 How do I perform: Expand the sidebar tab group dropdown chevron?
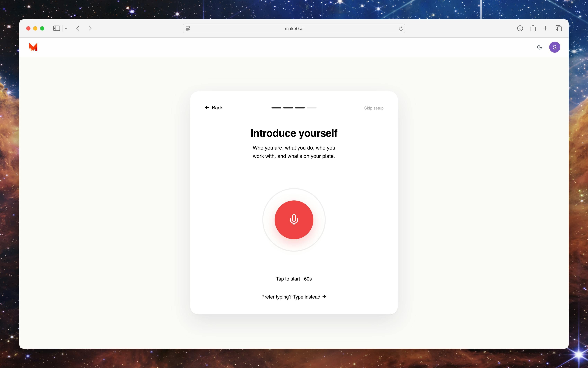[x=66, y=28]
